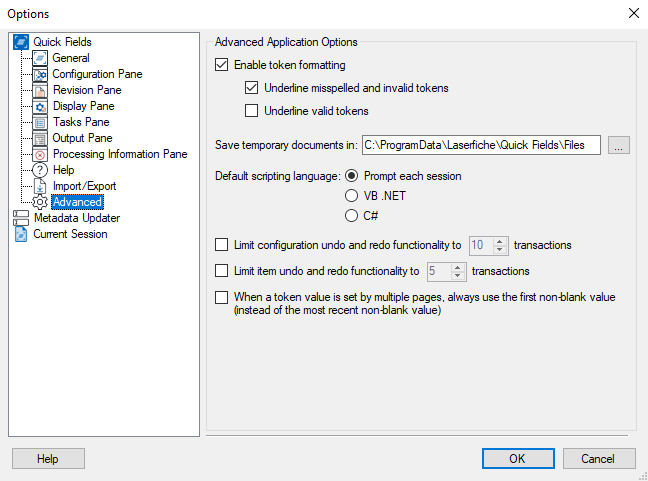This screenshot has height=481, width=648.
Task: Increase item undo transactions spinner
Action: pyautogui.click(x=457, y=267)
